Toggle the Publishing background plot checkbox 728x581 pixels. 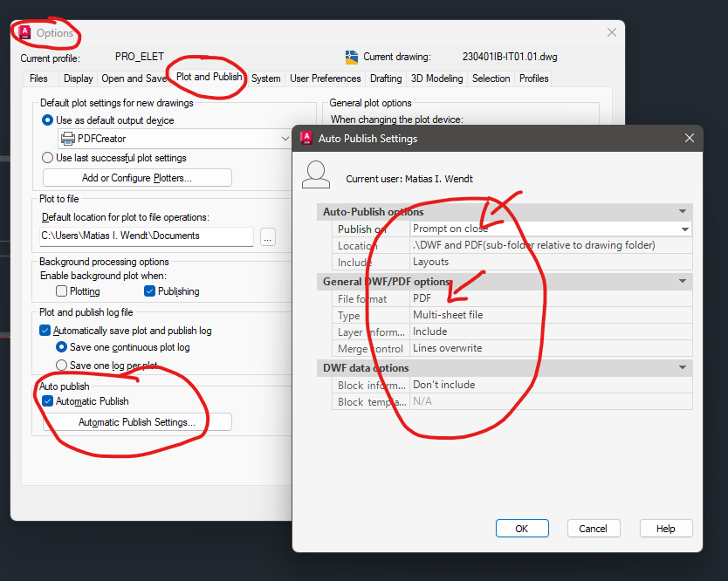tap(149, 291)
